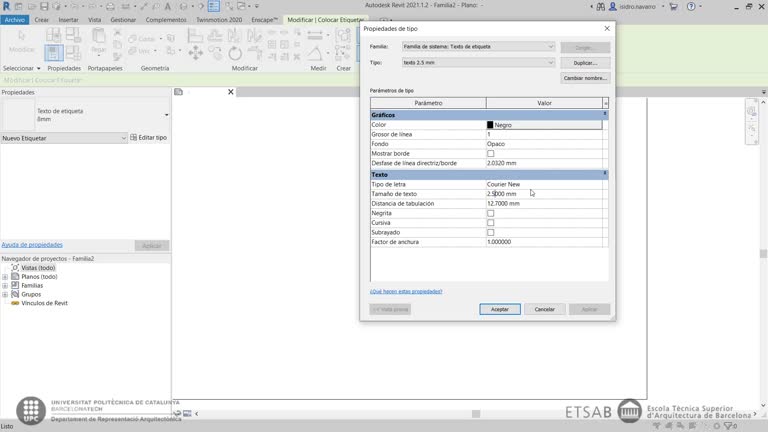Enable the Mostrar borde checkbox

pyautogui.click(x=490, y=153)
